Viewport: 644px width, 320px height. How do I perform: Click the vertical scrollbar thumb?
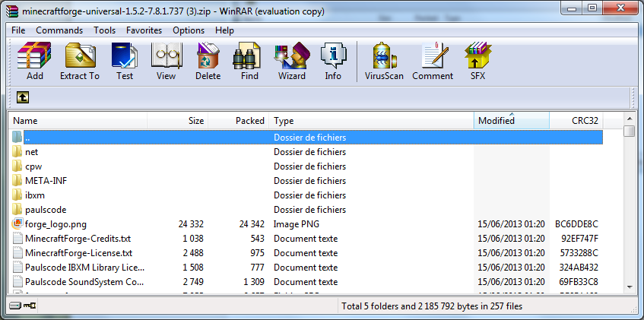click(x=630, y=131)
